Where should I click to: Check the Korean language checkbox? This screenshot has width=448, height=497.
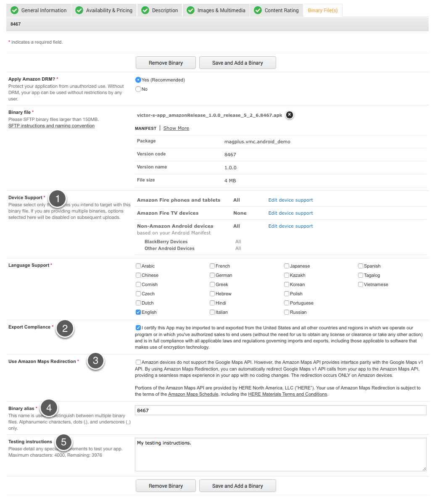(287, 284)
